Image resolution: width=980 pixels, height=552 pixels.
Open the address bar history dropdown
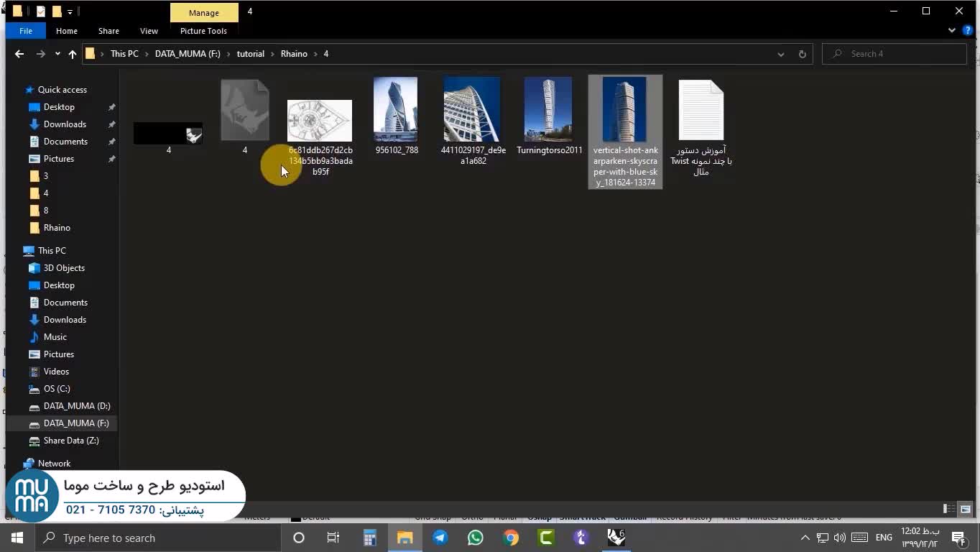[x=781, y=54]
